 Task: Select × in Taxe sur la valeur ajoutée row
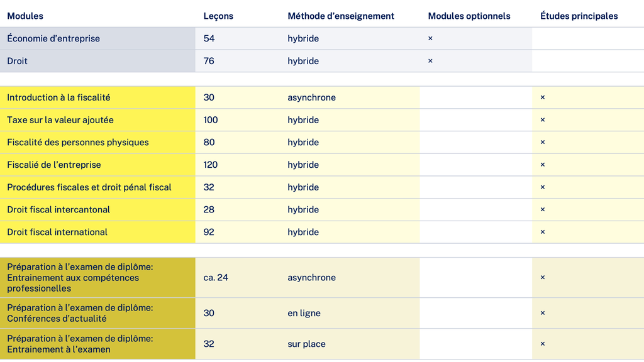click(542, 120)
